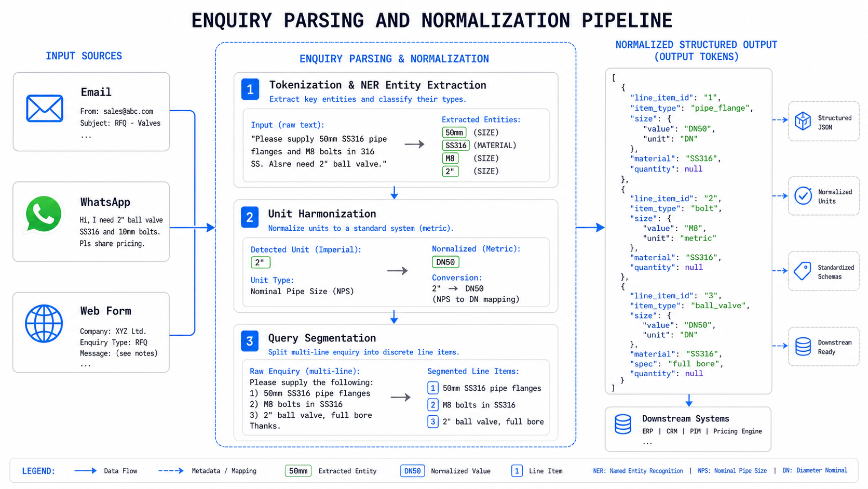868x489 pixels.
Task: Click the WhatsApp phone icon
Action: point(44,214)
